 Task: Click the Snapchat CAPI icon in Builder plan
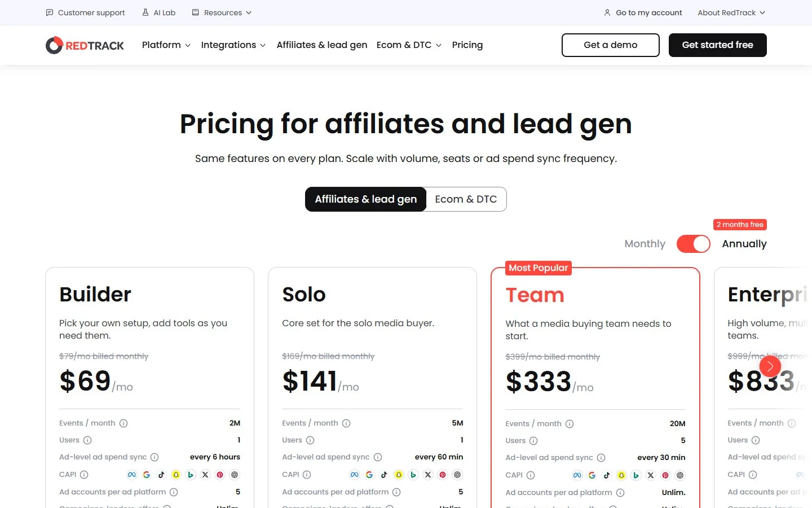176,475
